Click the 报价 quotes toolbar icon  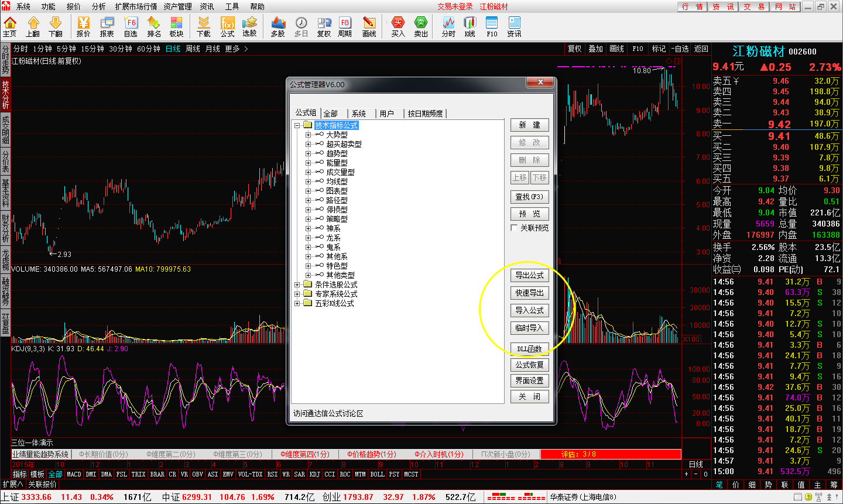click(x=84, y=26)
